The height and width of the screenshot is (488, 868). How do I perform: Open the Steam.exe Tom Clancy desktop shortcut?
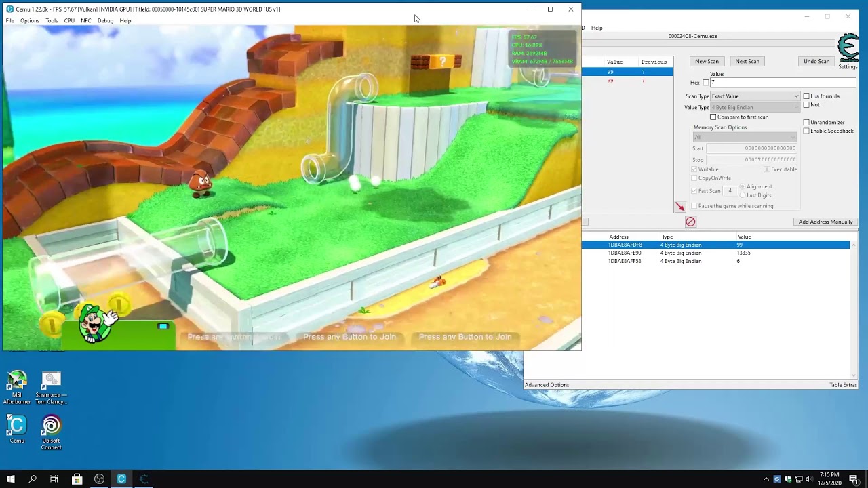(52, 388)
